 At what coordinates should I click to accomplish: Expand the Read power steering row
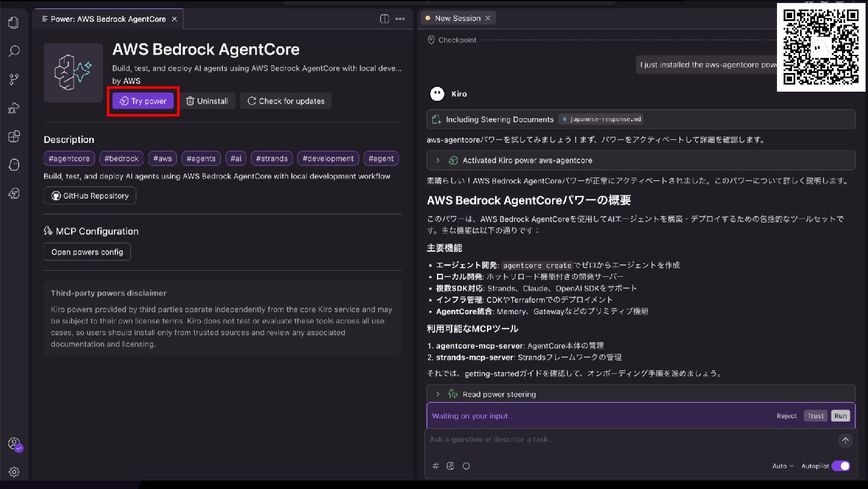pyautogui.click(x=641, y=394)
